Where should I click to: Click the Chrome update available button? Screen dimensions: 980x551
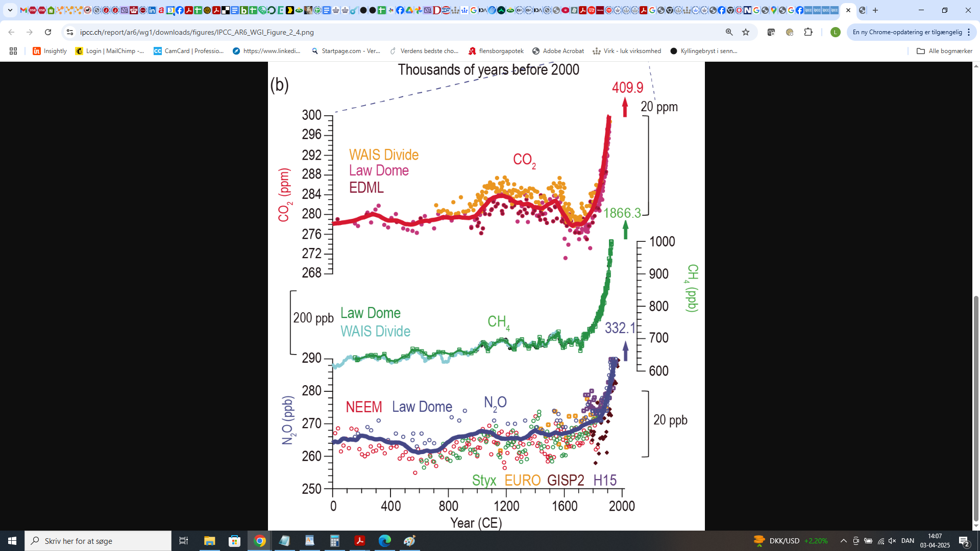[x=907, y=32]
